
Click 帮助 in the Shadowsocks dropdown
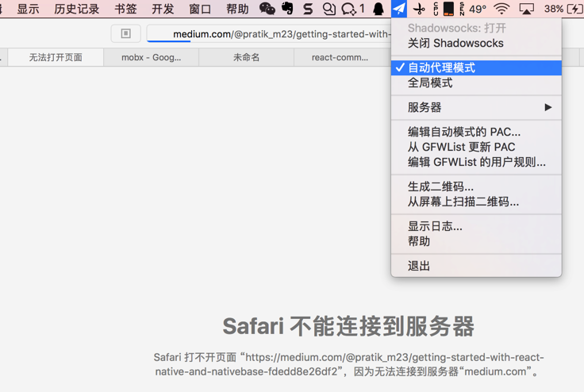pyautogui.click(x=476, y=241)
